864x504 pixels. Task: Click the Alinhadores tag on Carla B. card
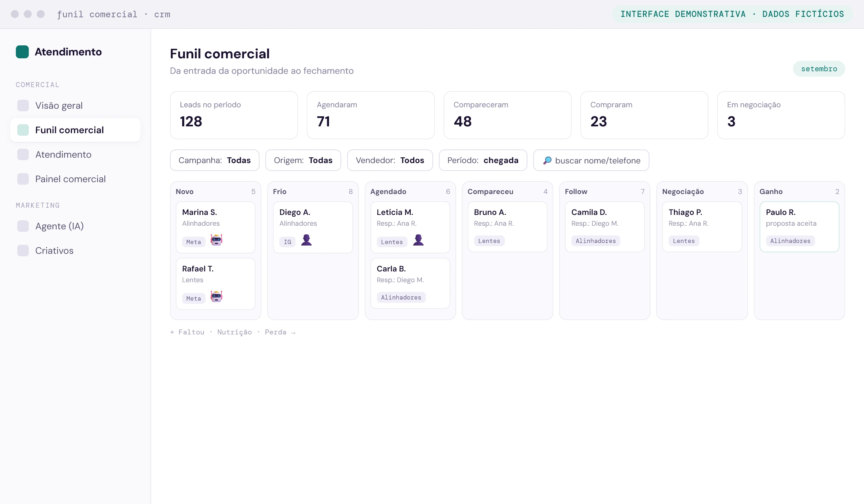coord(401,297)
